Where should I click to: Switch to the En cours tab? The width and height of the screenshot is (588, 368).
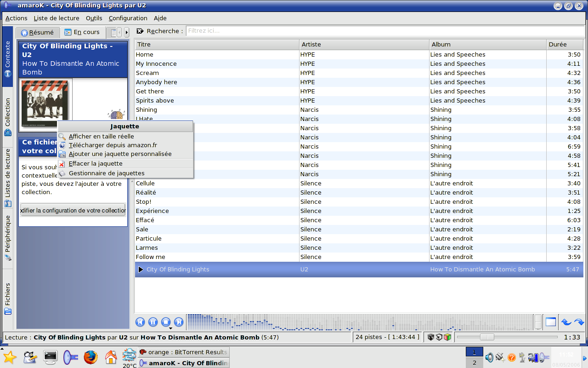tap(82, 32)
